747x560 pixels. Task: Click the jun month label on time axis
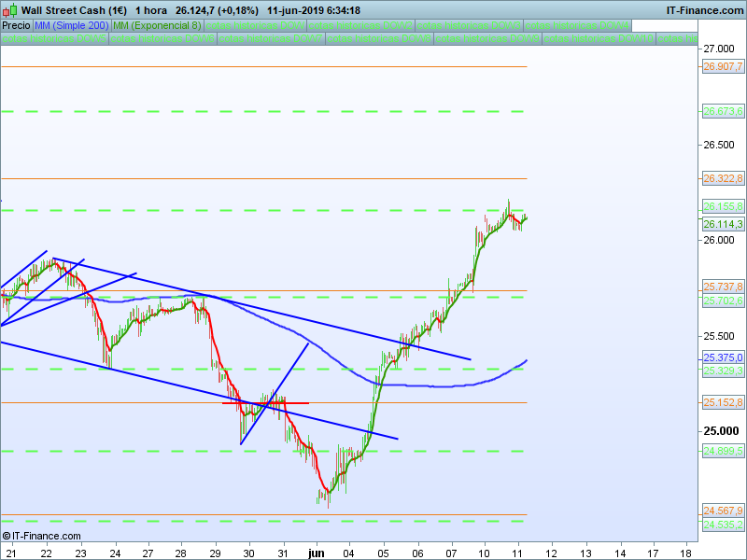316,553
